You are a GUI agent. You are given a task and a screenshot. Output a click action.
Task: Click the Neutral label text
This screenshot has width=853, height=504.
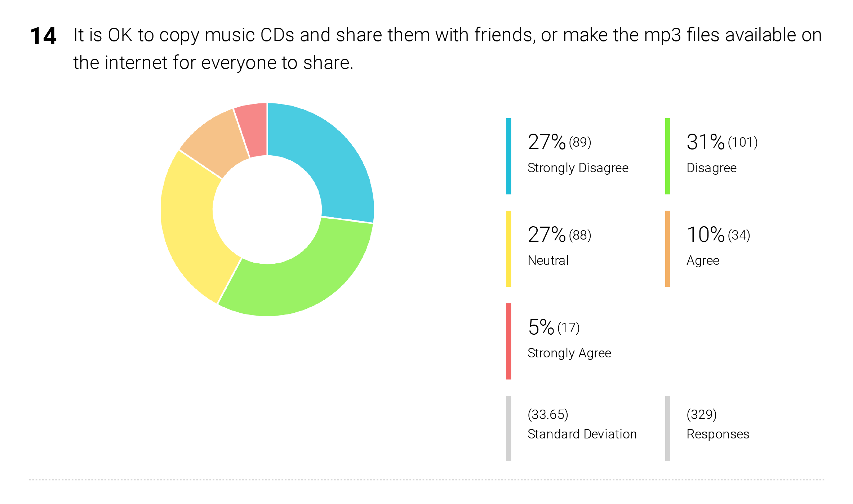(548, 260)
